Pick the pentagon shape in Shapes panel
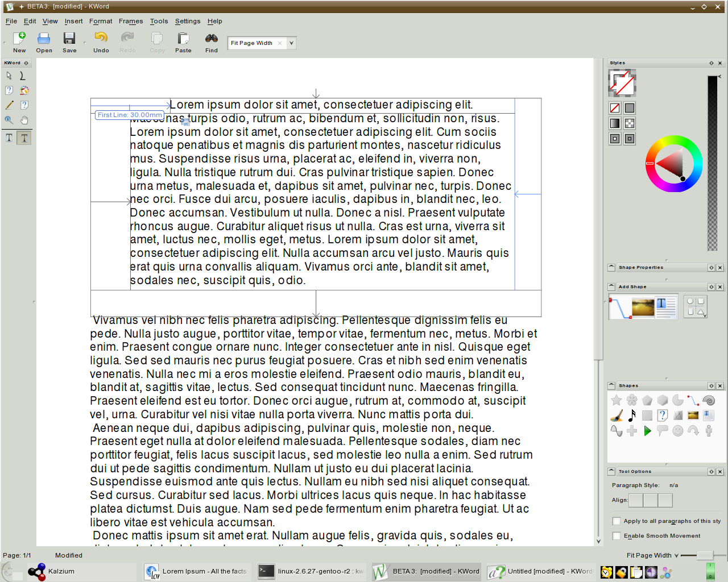Image resolution: width=728 pixels, height=582 pixels. [647, 401]
